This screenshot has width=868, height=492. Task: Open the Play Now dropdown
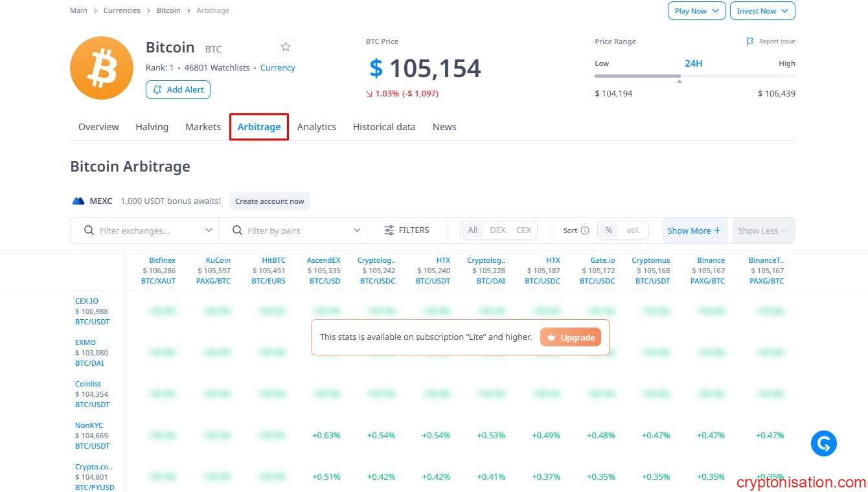coord(696,11)
